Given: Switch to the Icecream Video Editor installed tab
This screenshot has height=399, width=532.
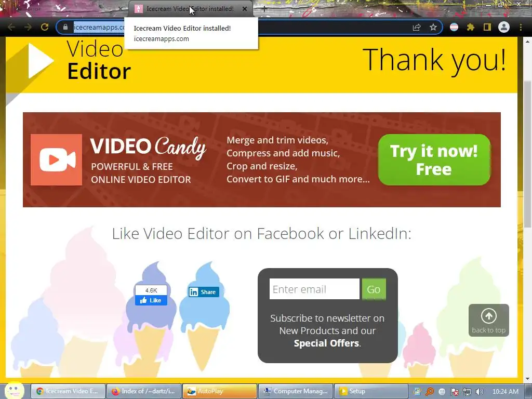Looking at the screenshot, I should click(190, 9).
